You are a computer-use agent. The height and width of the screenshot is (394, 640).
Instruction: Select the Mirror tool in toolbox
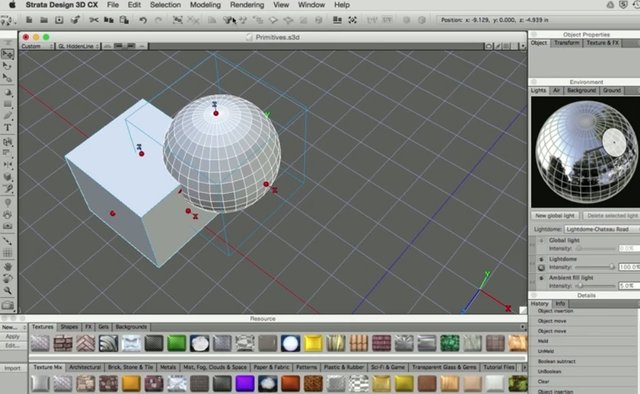(x=7, y=165)
